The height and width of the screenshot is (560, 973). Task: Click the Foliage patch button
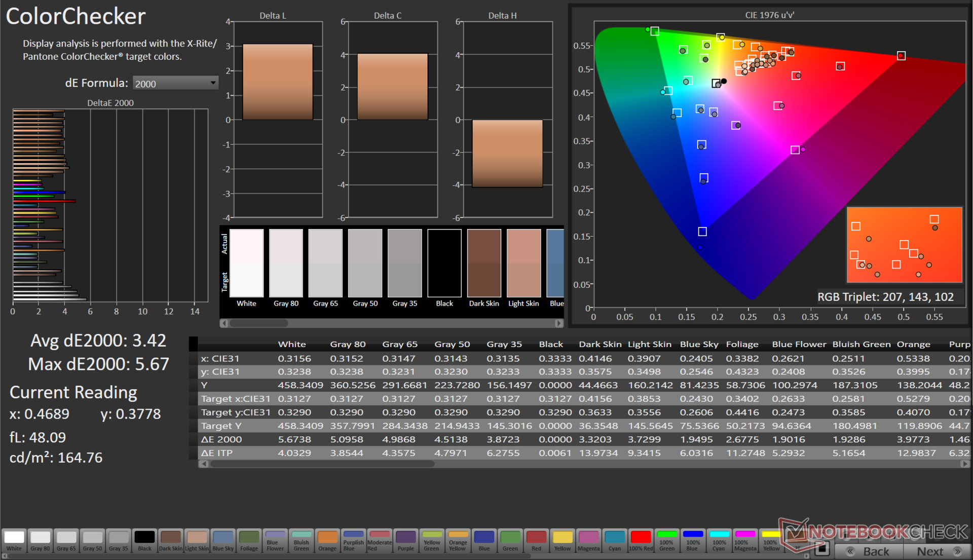(249, 540)
